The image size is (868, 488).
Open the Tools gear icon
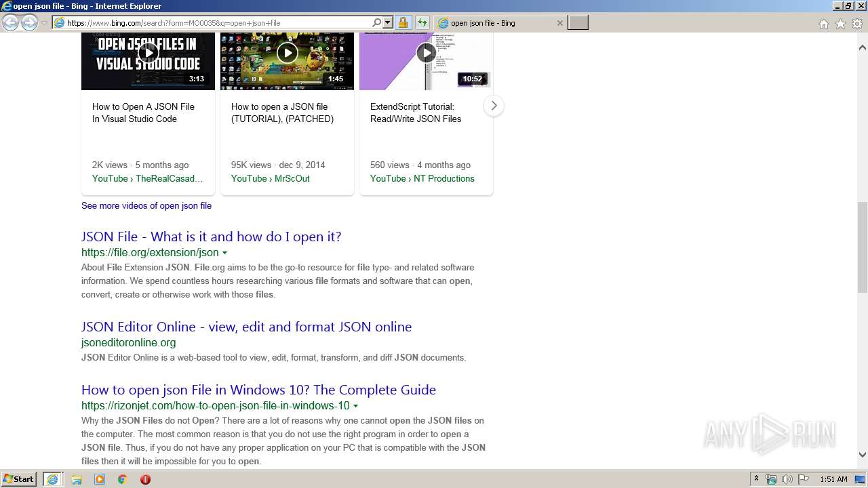pyautogui.click(x=857, y=24)
